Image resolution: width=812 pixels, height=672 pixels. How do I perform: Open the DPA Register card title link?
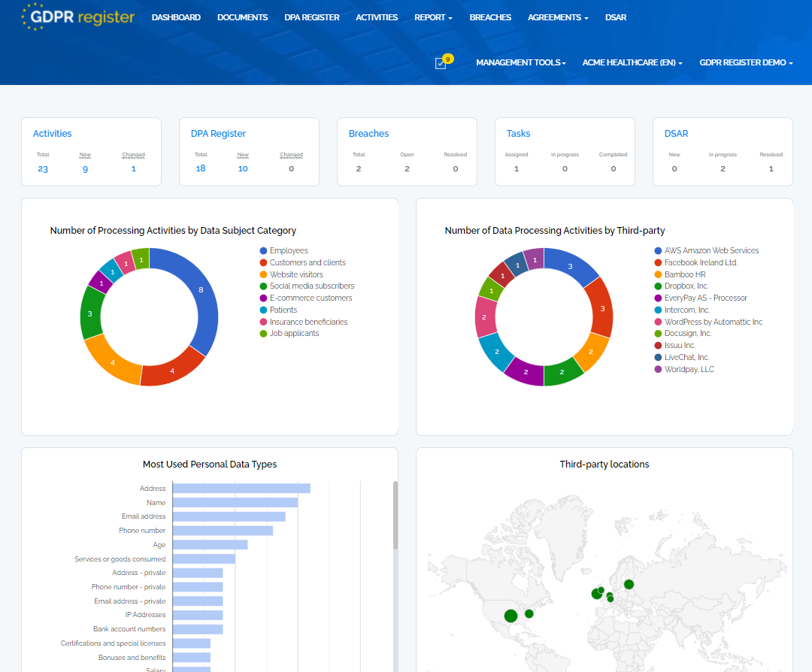coord(218,134)
